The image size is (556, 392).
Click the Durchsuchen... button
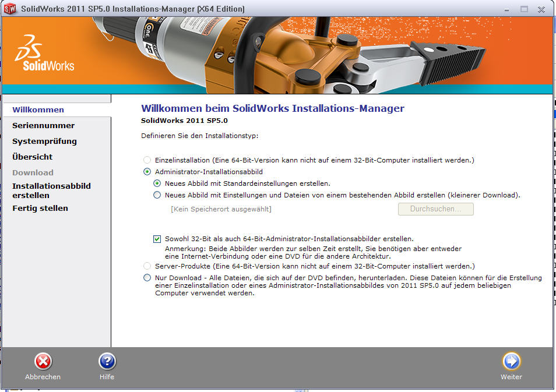(436, 209)
